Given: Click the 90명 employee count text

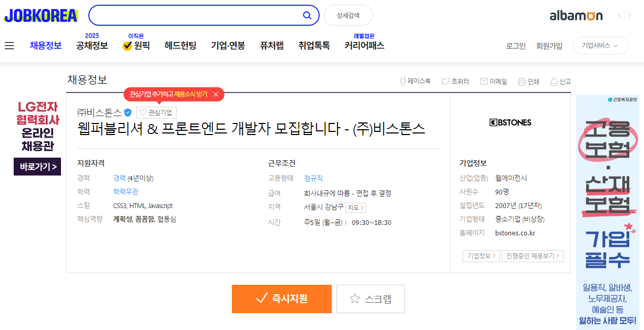Looking at the screenshot, I should pyautogui.click(x=502, y=192).
